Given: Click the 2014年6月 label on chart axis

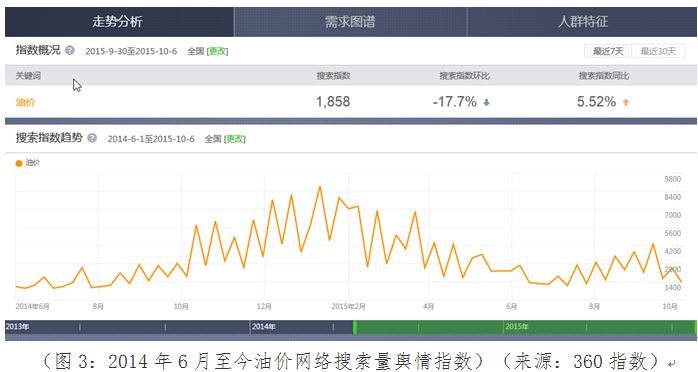Looking at the screenshot, I should 32,307.
